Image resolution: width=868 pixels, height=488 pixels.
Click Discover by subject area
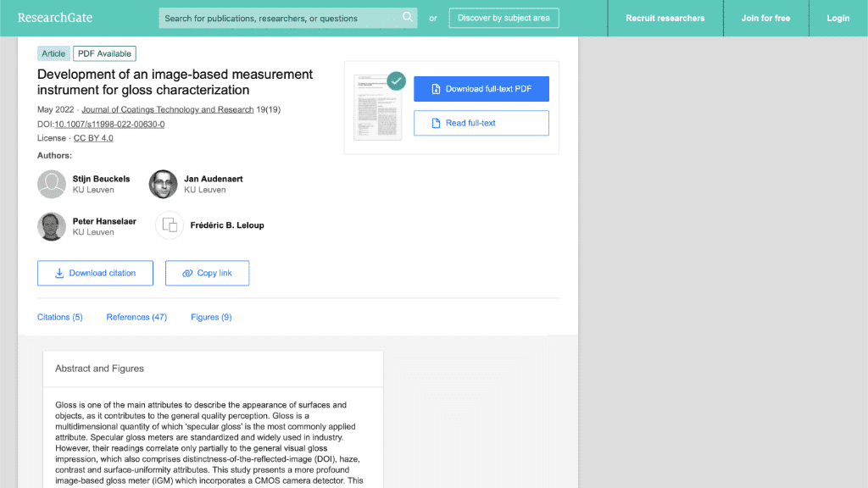pos(503,18)
